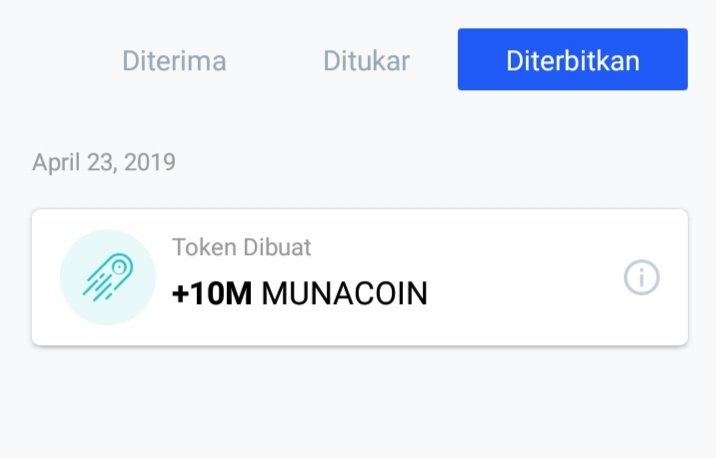Click the "+10M" amount text
Screen dimensions: 716x458
coord(212,293)
